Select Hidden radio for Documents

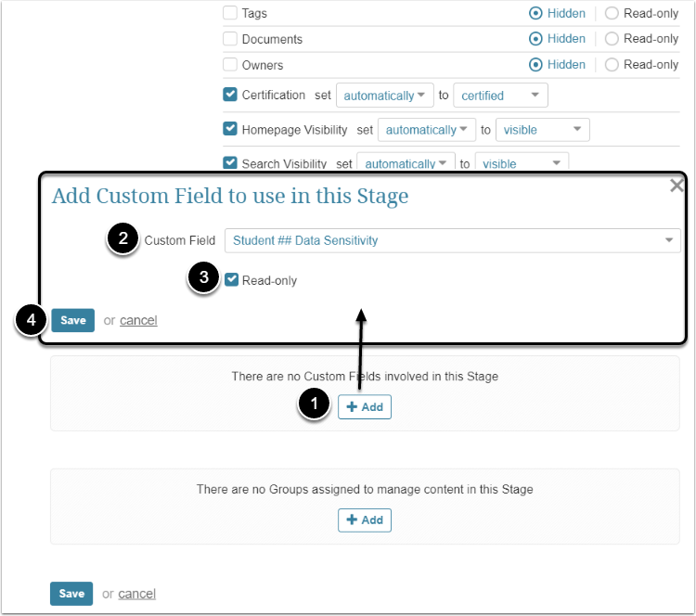click(535, 39)
